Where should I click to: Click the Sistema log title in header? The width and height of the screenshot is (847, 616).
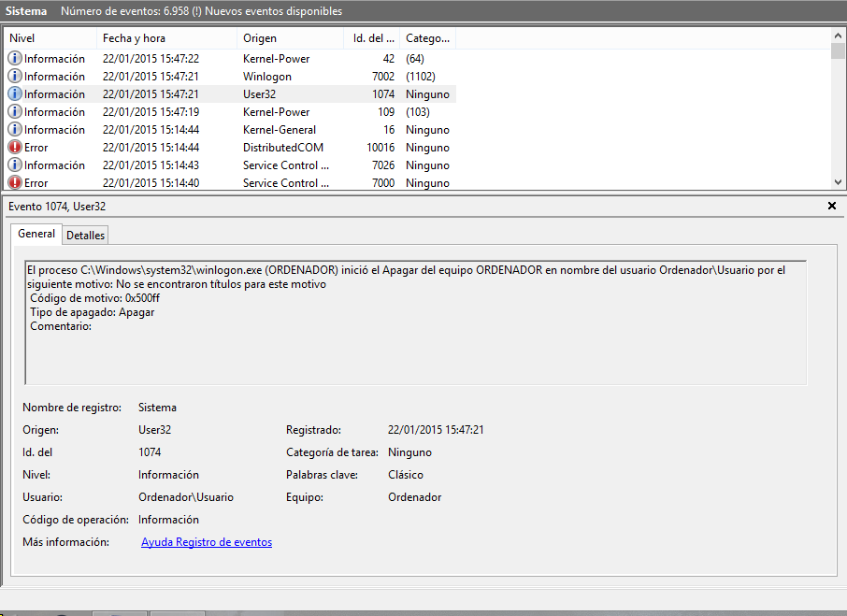click(x=26, y=11)
